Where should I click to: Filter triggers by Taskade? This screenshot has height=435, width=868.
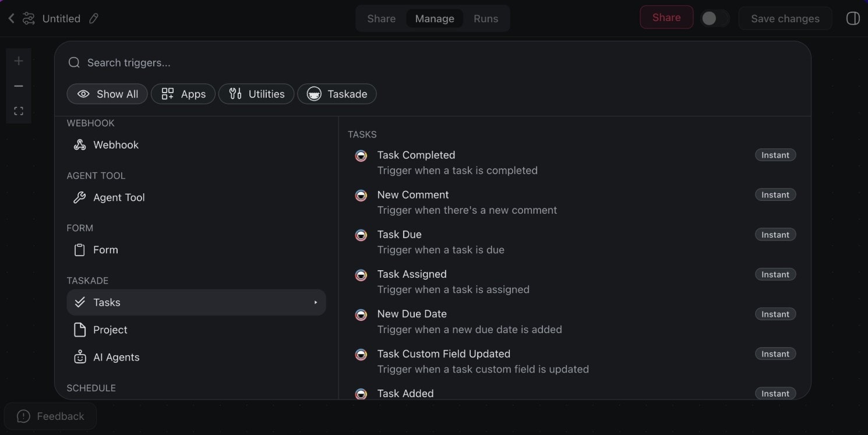pos(337,94)
